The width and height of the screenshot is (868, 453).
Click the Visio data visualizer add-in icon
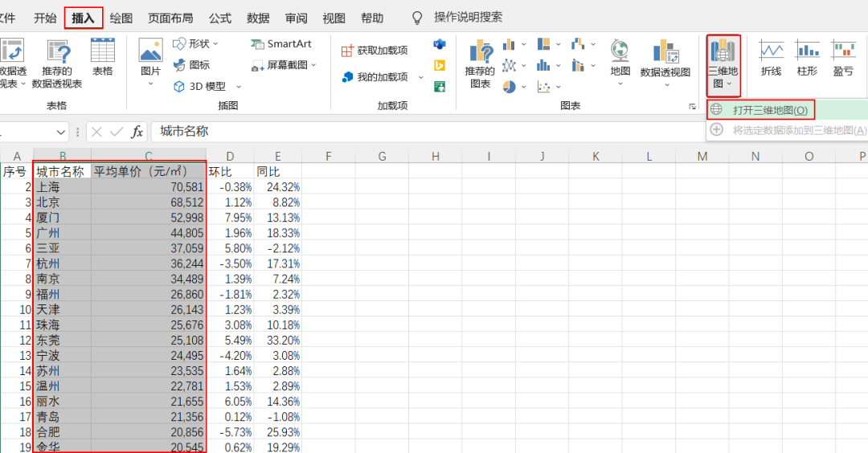tap(440, 44)
